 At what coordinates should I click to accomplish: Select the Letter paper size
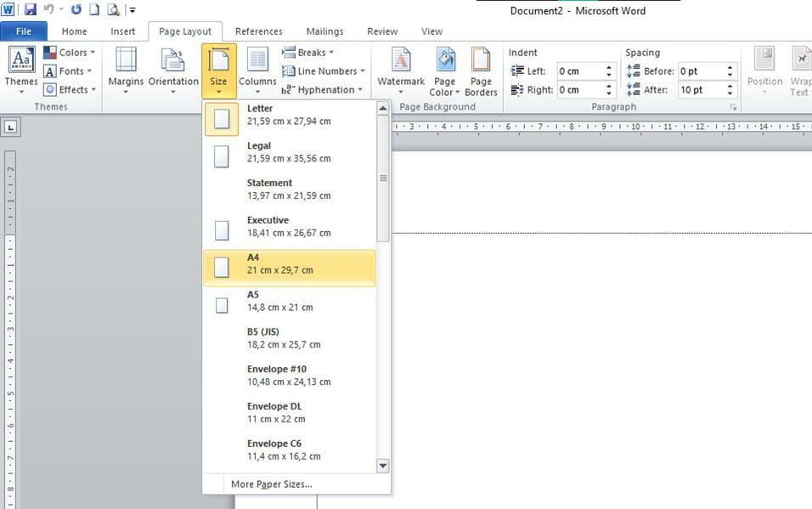pos(289,115)
